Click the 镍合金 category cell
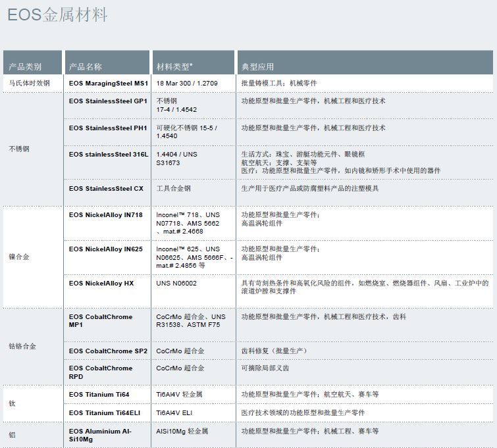This screenshot has width=497, height=448. (x=19, y=257)
